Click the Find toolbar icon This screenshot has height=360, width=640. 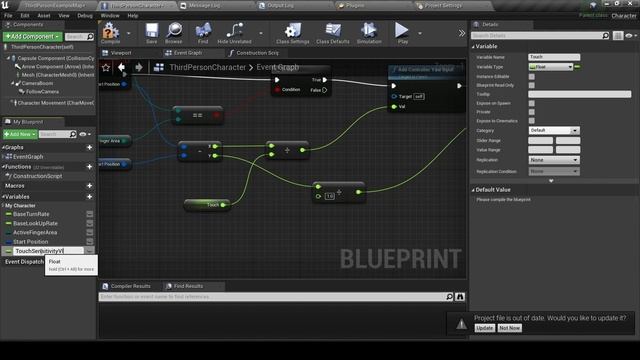click(x=203, y=33)
